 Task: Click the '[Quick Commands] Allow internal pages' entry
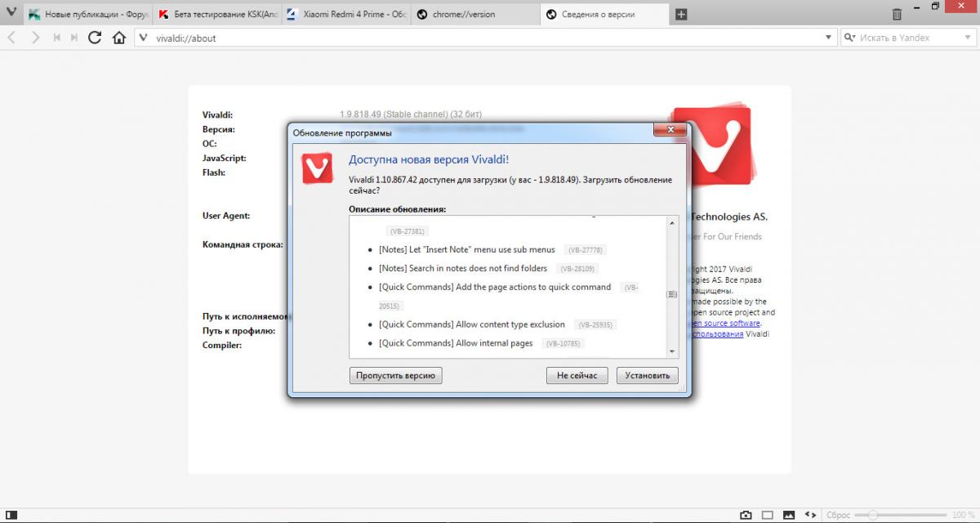456,343
